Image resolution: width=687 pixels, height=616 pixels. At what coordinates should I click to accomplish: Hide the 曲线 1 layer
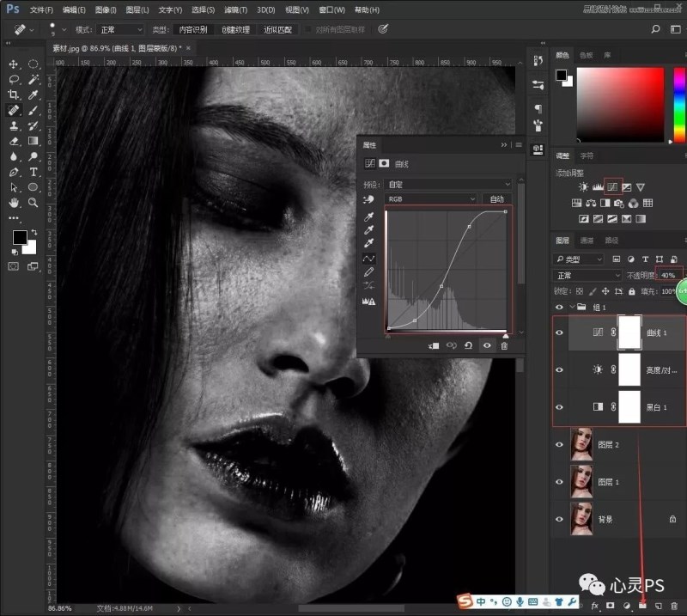[x=559, y=332]
